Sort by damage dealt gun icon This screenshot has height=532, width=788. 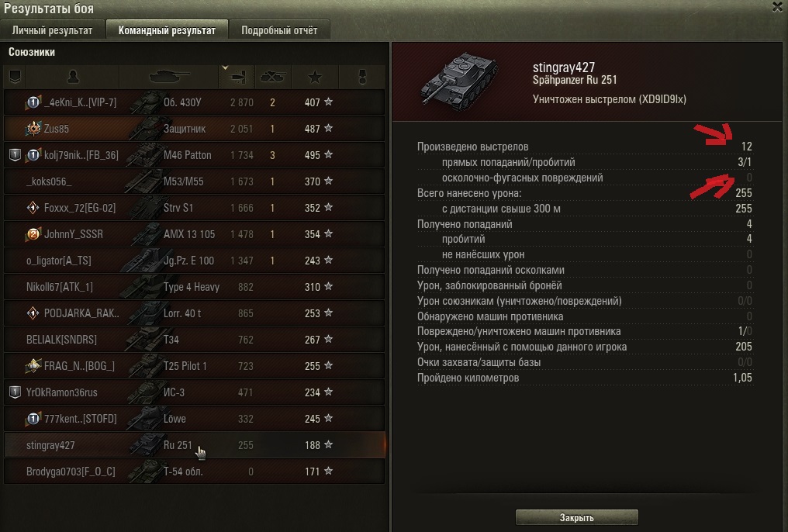[x=237, y=77]
